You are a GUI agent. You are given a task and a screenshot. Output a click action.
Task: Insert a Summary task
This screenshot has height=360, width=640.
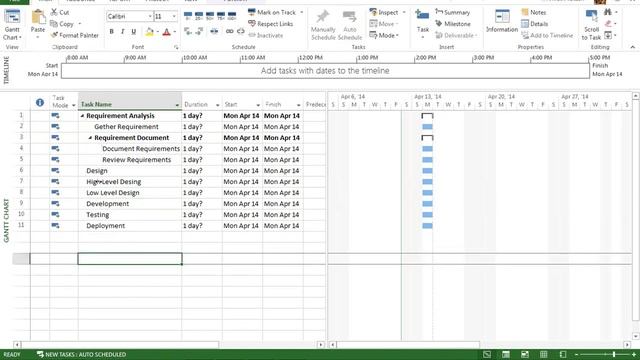point(452,12)
